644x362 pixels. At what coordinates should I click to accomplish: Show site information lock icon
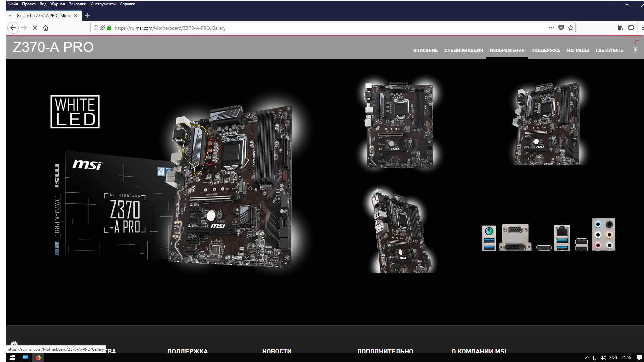coord(109,28)
